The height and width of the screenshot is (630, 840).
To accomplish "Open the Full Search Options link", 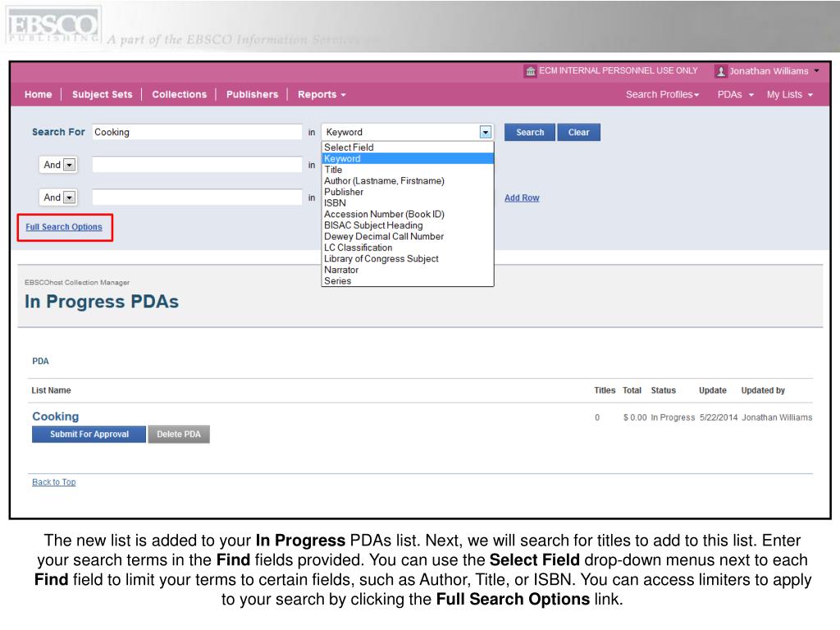I will click(64, 227).
